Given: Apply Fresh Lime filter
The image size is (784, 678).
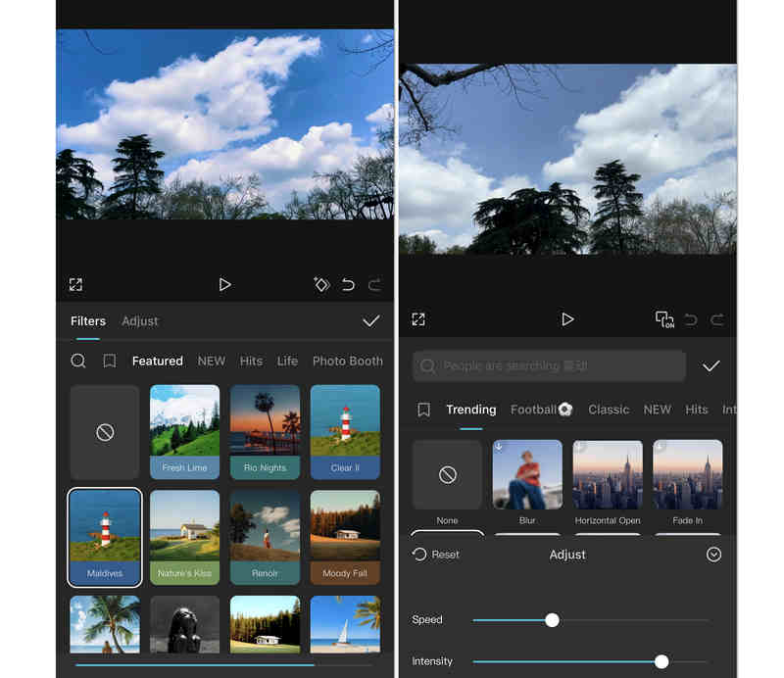Looking at the screenshot, I should pos(184,432).
